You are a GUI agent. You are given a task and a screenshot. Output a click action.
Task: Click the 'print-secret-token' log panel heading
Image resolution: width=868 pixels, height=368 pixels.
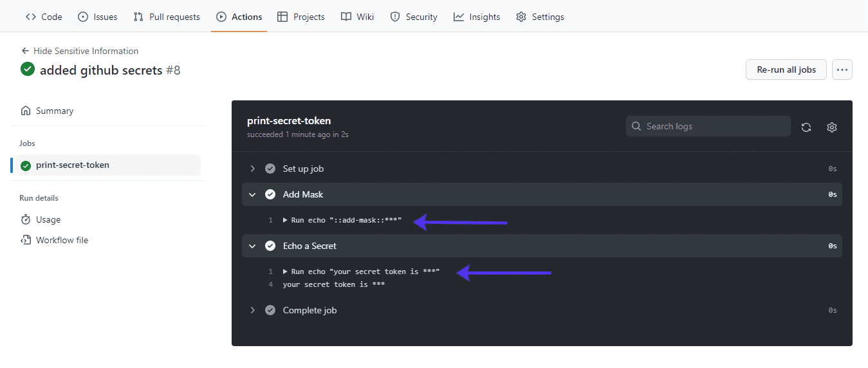pyautogui.click(x=289, y=121)
